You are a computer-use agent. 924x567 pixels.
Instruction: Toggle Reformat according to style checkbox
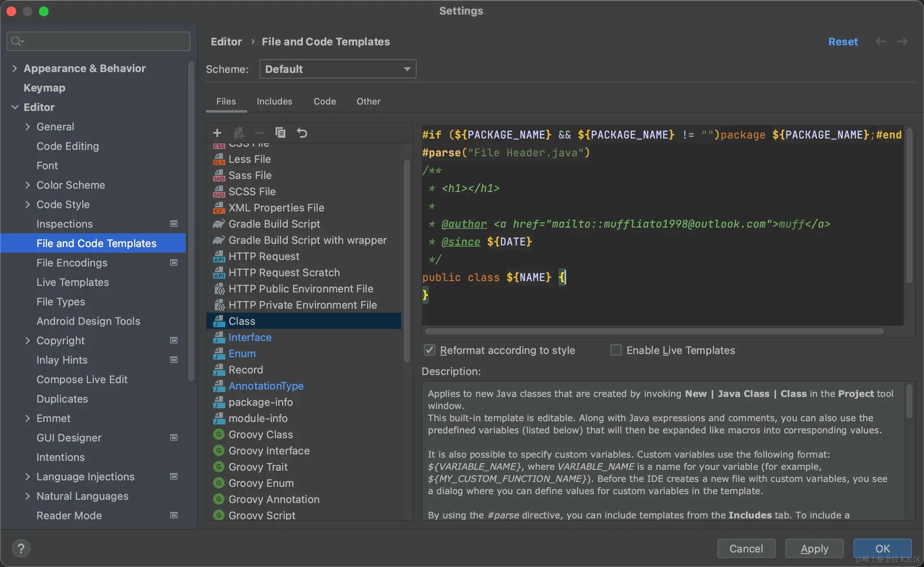(x=430, y=350)
